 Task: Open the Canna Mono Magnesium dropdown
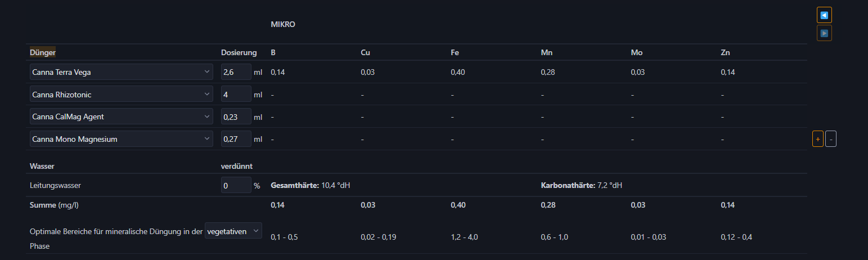point(122,139)
